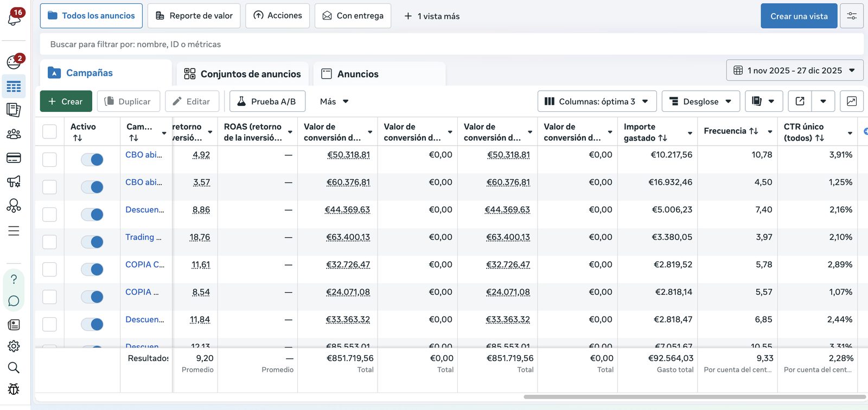Select the Reporte de valor view
The image size is (868, 410).
point(194,16)
